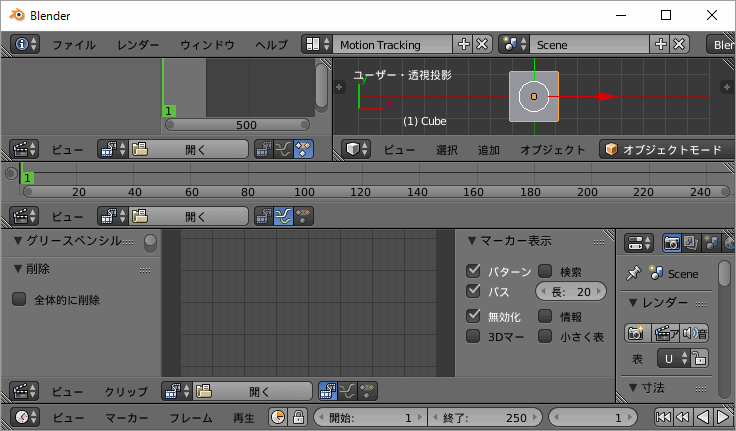This screenshot has height=431, width=736.
Task: Open the U display mode dropdown
Action: click(x=673, y=359)
